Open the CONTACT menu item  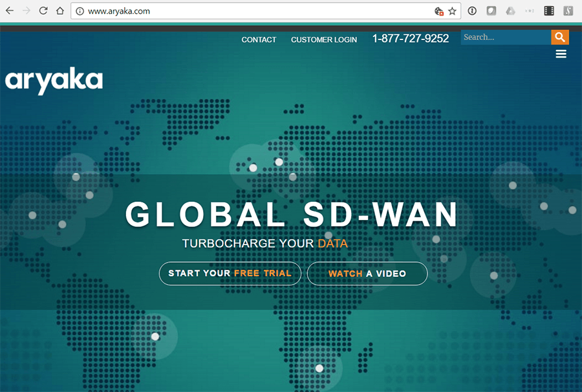[x=259, y=39]
